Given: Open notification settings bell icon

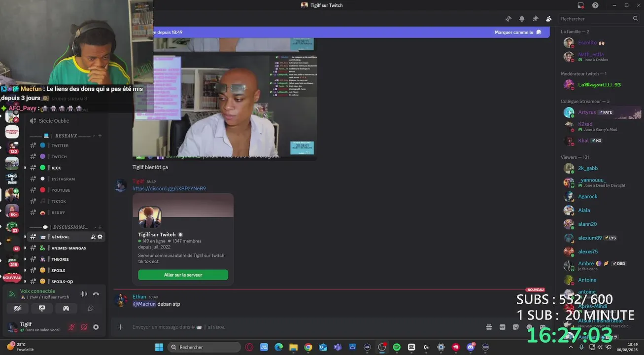Looking at the screenshot, I should (522, 19).
